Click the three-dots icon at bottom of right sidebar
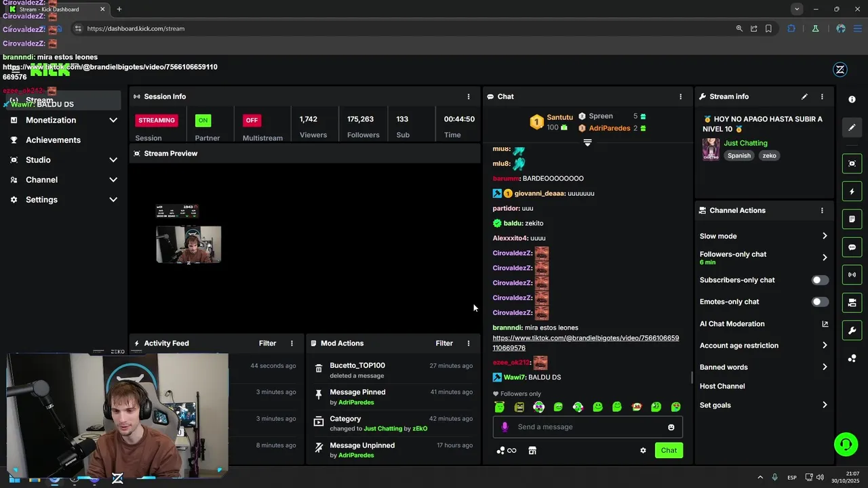The width and height of the screenshot is (868, 488). (x=852, y=359)
